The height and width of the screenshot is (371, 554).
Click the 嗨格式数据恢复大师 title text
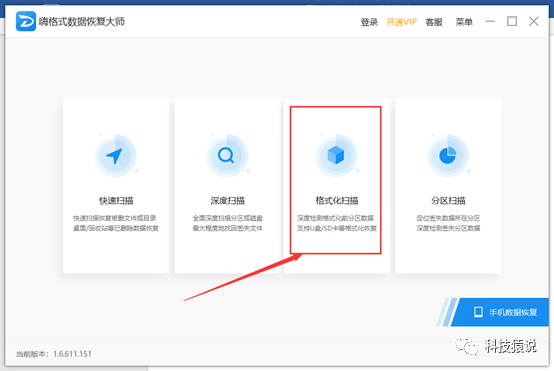pos(82,22)
